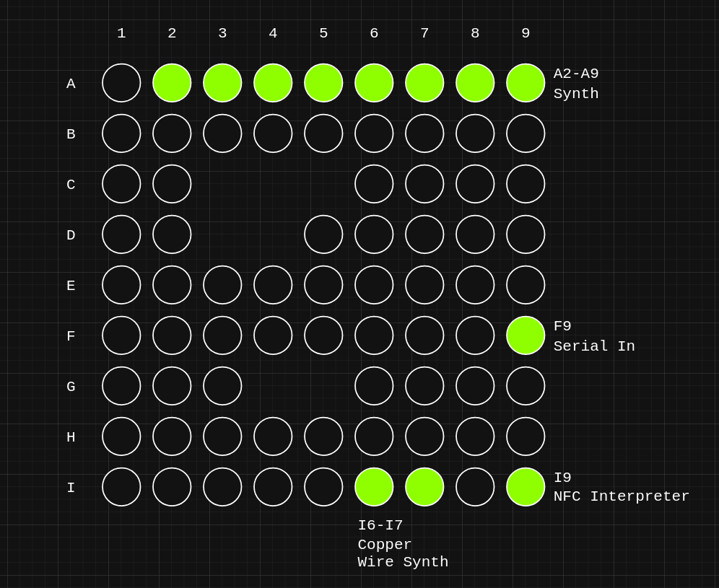The height and width of the screenshot is (588, 719).
Task: Click the 'I6-I7 Copper Wire Synth' label
Action: pos(403,544)
